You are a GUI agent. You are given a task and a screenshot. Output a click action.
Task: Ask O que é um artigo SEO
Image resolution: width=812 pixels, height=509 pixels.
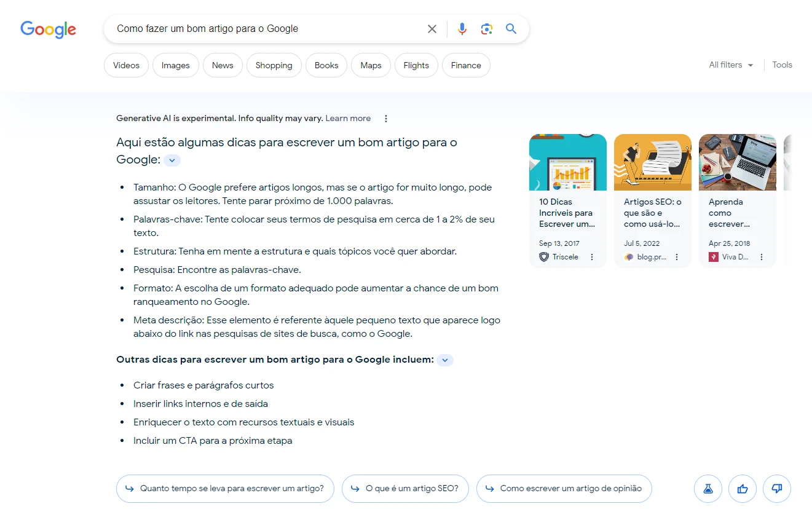tap(405, 489)
